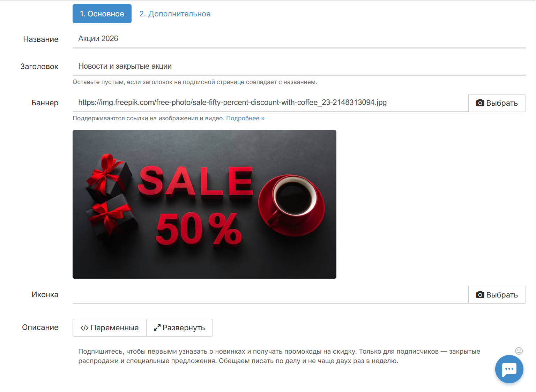
Task: Open the blue chat support bubble
Action: coord(509,369)
